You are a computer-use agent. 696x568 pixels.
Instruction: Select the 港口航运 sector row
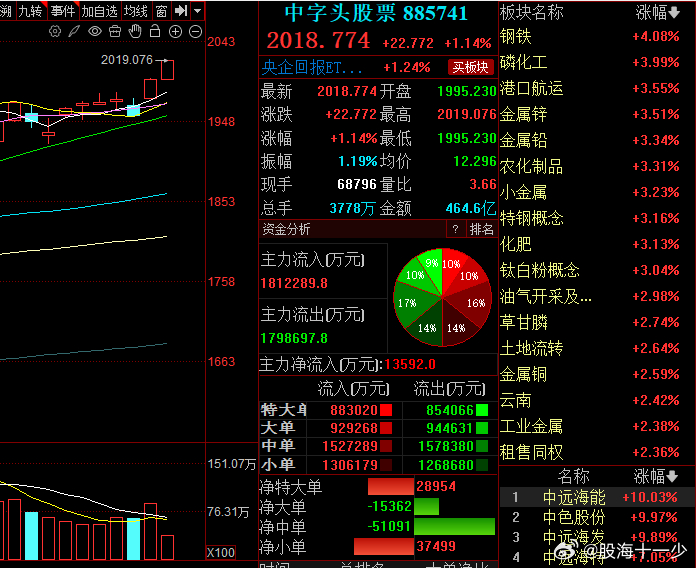click(x=597, y=88)
